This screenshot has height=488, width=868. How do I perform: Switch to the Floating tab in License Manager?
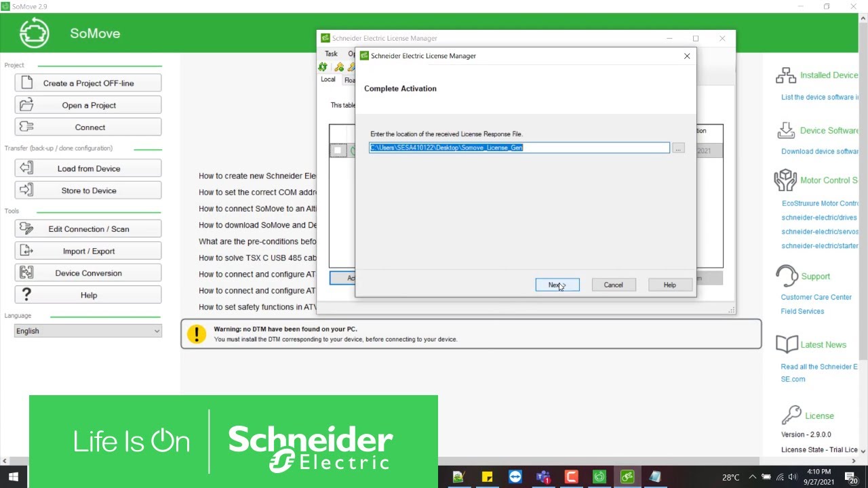point(349,80)
